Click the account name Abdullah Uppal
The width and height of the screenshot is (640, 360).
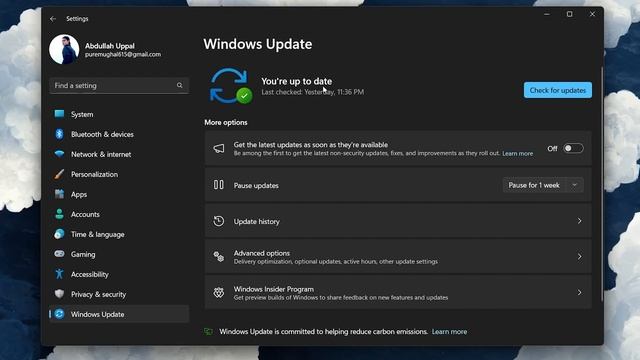(x=110, y=46)
